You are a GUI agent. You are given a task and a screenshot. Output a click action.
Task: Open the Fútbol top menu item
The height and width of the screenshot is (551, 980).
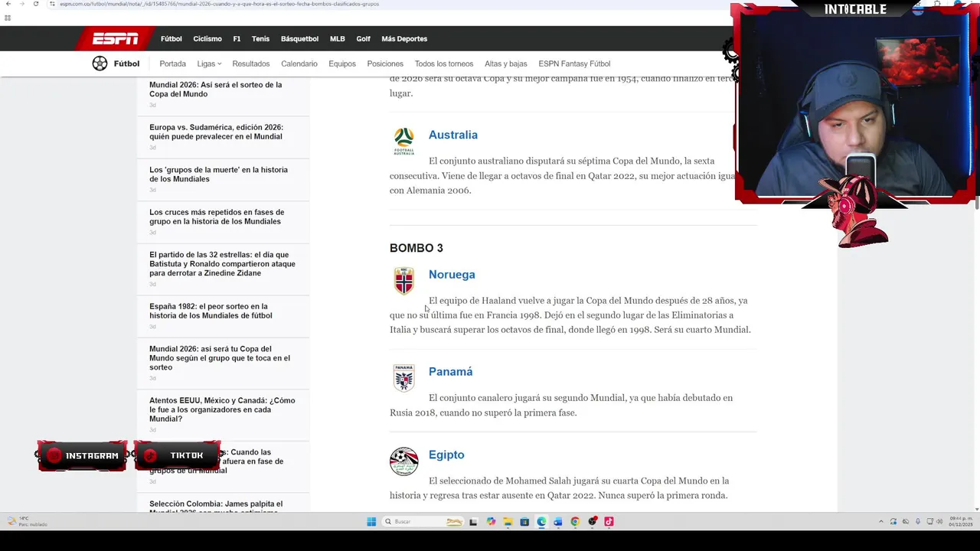click(x=171, y=39)
